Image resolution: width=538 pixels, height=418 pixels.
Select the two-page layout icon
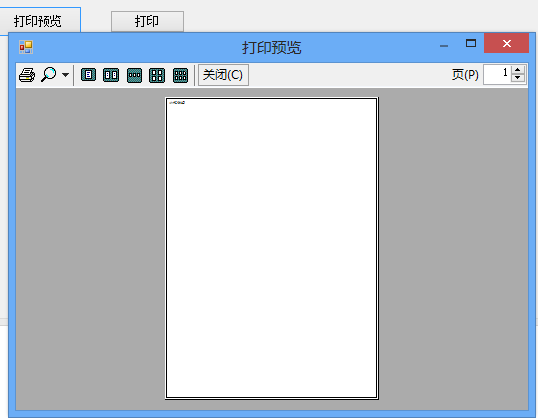(111, 75)
